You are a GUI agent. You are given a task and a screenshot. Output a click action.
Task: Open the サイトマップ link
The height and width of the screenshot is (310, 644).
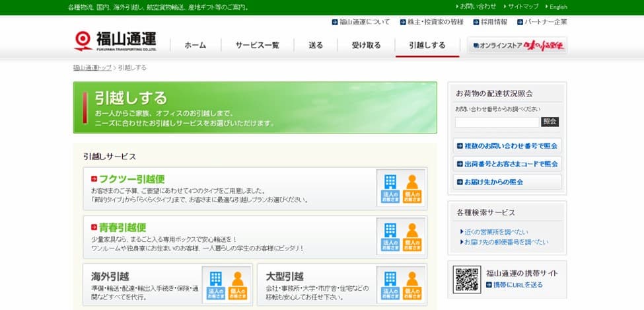523,7
